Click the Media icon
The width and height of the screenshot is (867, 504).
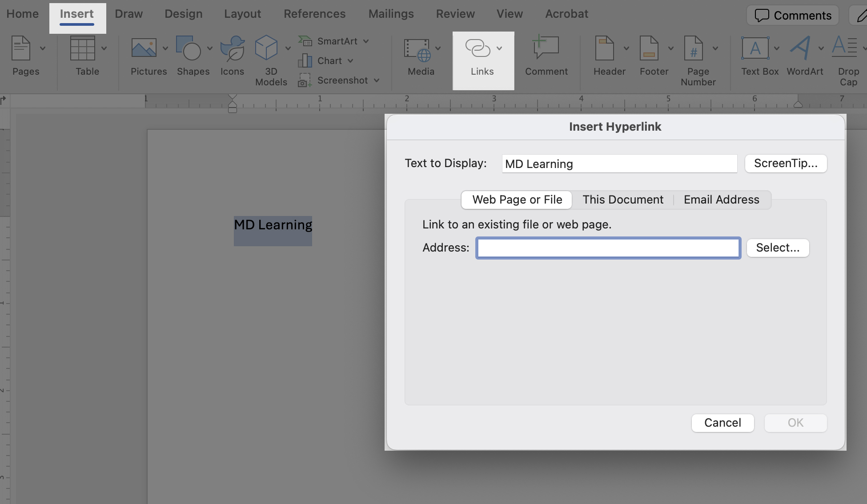417,49
